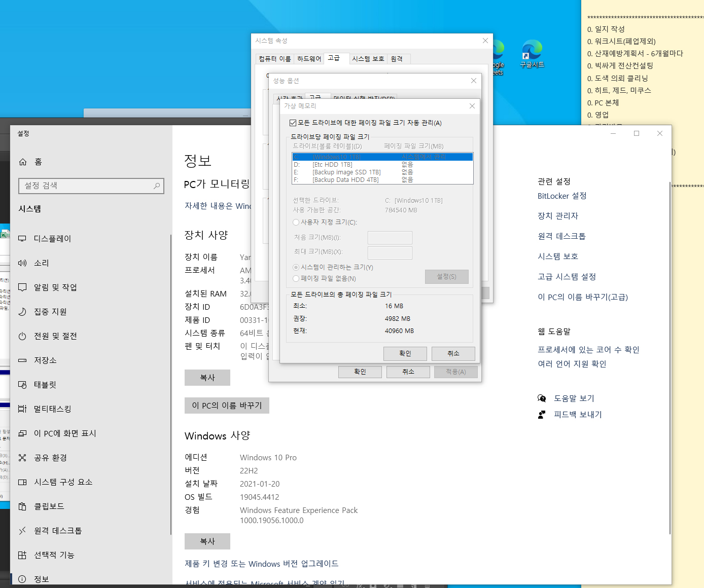Switch to 하드웨어 tab in System Properties
Viewport: 704px width, 588px height.
309,59
